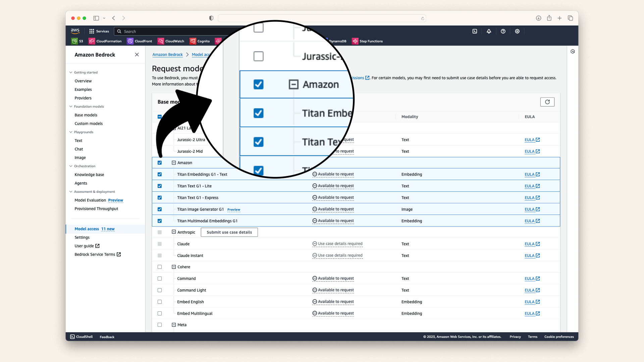
Task: Check the Cohere provider checkbox
Action: (x=160, y=267)
